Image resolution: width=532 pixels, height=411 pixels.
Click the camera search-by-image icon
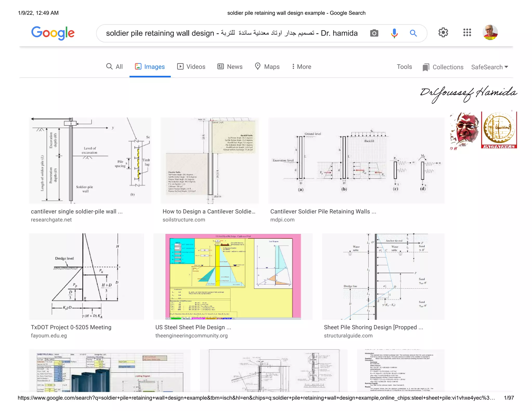(x=374, y=33)
